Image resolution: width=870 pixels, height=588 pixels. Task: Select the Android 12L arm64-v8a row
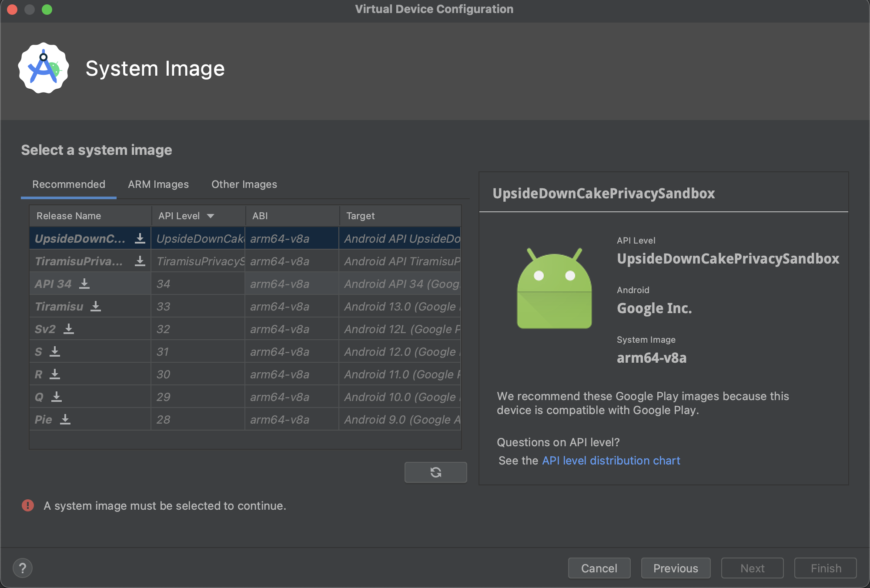tap(278, 329)
